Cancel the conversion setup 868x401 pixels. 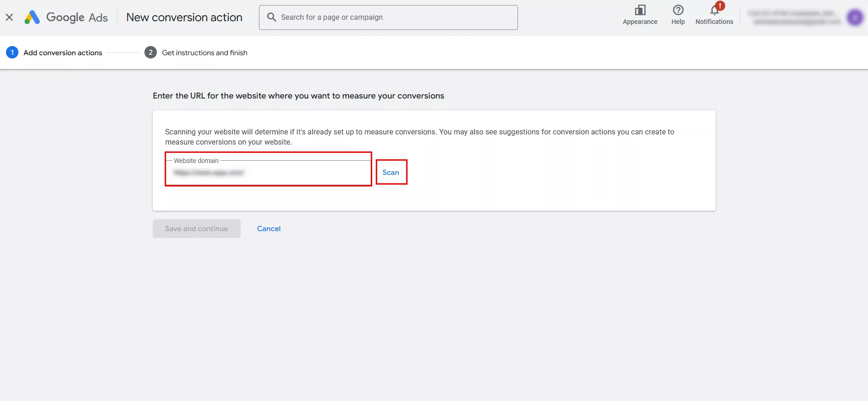pos(269,229)
